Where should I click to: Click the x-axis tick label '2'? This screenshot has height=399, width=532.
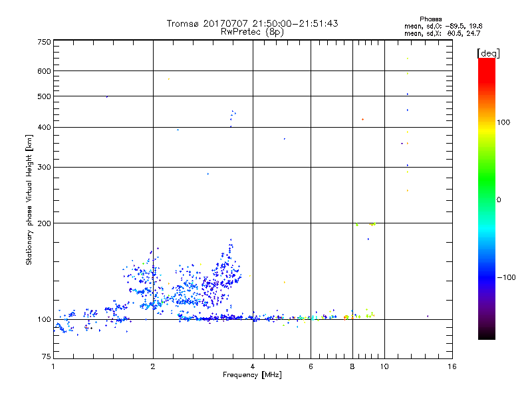(153, 366)
